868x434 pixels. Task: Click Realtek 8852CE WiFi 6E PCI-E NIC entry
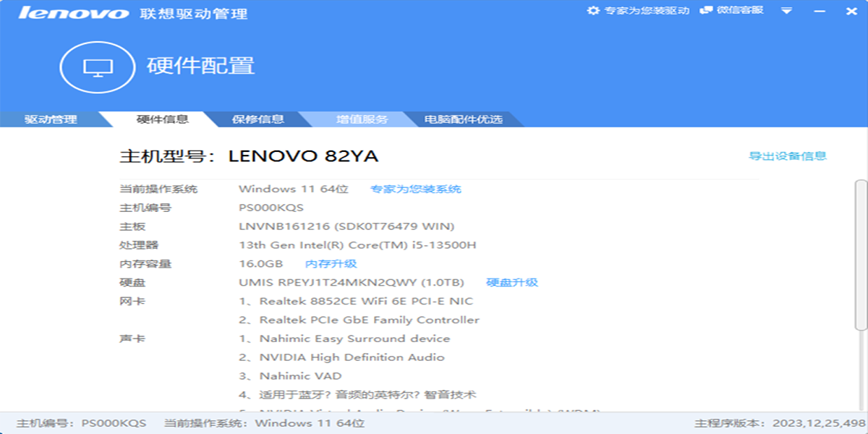coord(356,302)
